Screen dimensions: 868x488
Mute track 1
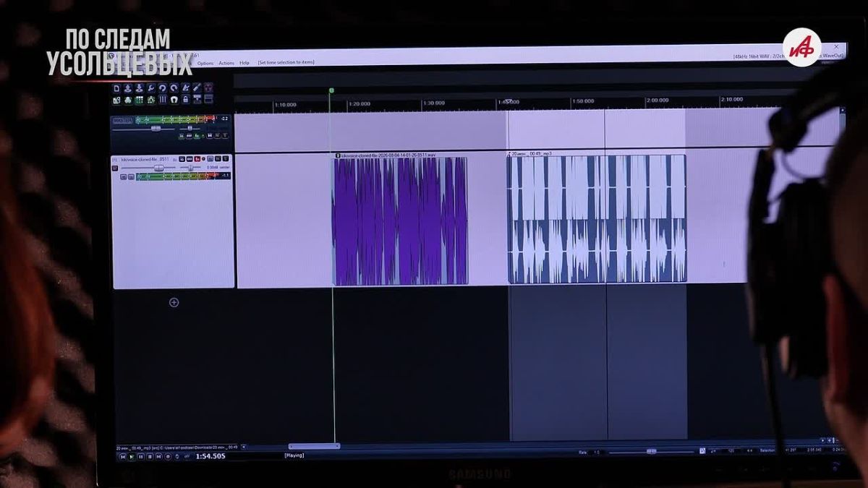[x=218, y=159]
